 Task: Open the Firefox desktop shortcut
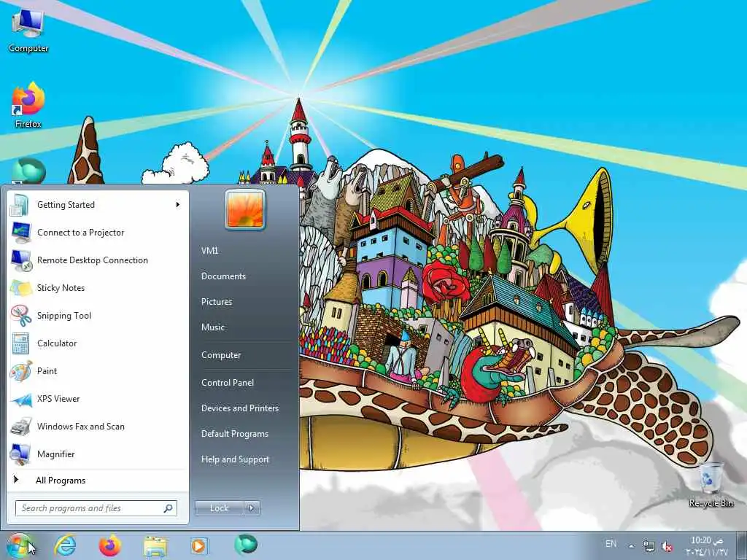[28, 105]
